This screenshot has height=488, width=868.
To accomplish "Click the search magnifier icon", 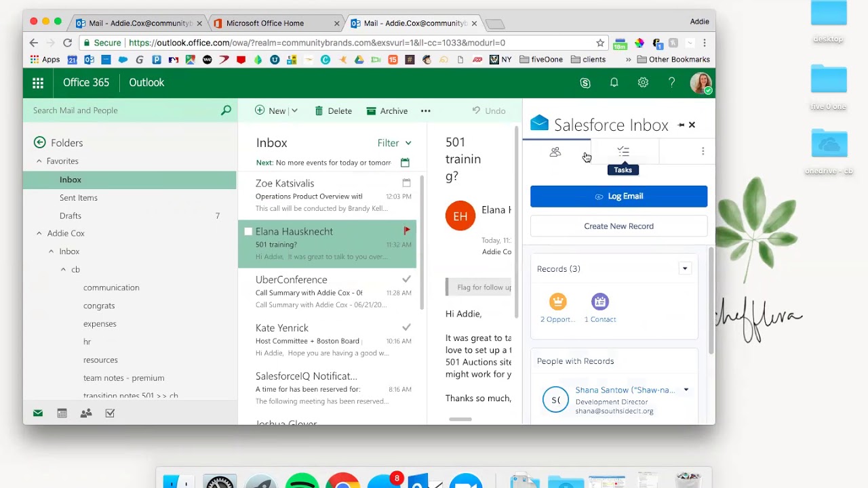I will click(x=226, y=110).
